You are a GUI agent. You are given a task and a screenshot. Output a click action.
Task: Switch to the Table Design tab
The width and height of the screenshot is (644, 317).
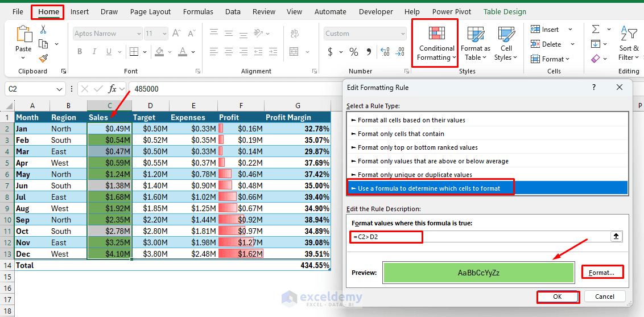click(x=505, y=11)
